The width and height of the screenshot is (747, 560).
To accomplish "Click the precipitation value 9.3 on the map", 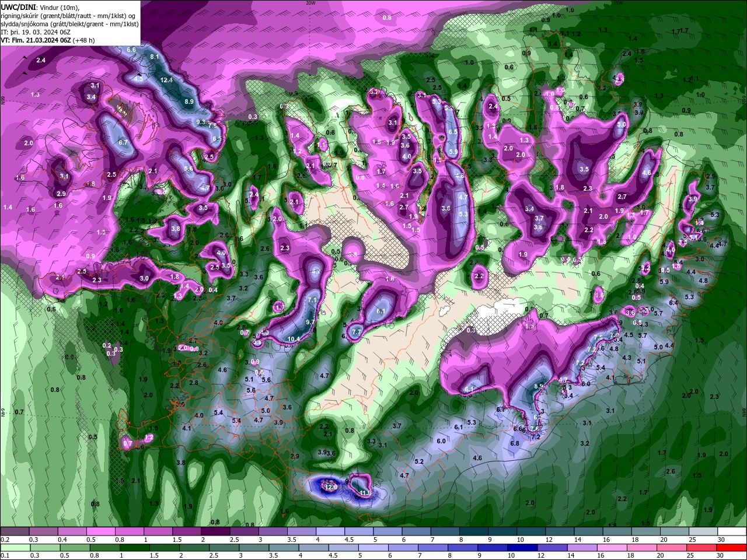I will click(x=201, y=122).
